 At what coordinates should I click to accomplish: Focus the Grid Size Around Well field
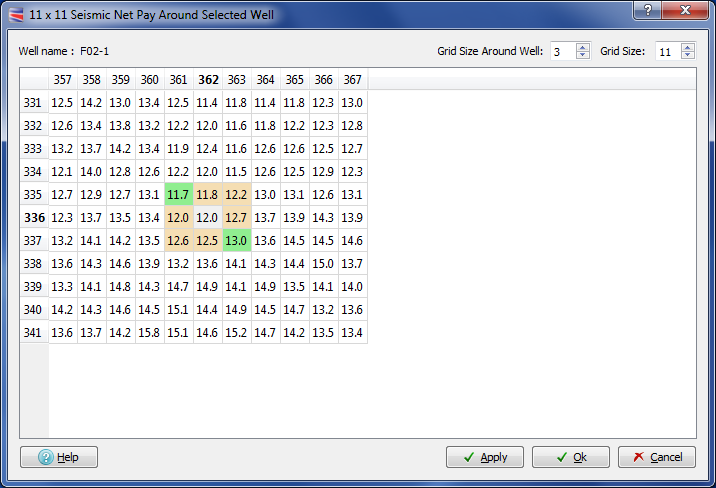(562, 51)
